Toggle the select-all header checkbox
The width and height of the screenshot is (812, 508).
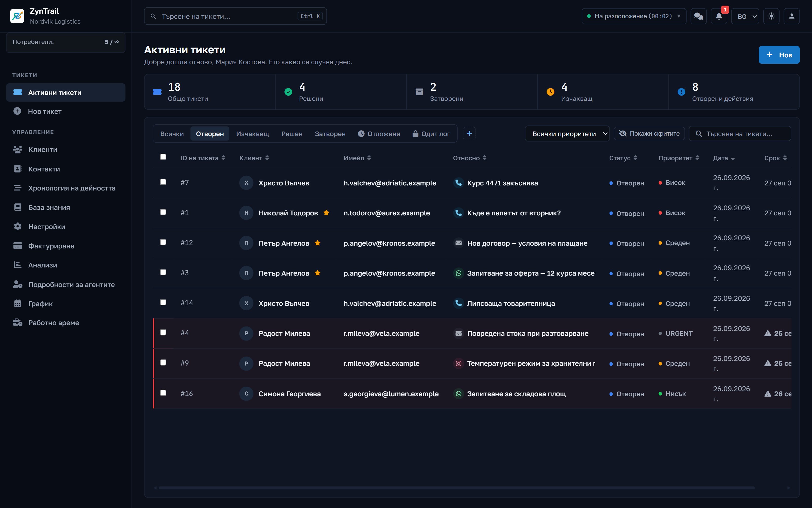click(163, 157)
